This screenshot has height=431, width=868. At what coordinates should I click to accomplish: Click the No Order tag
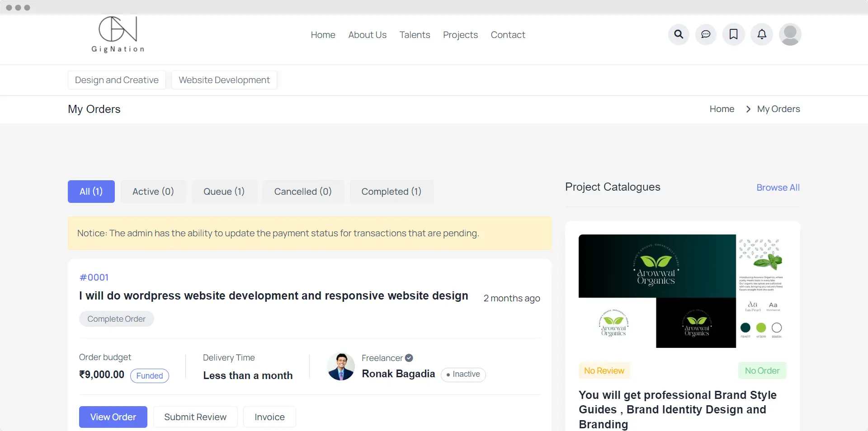[x=762, y=371]
